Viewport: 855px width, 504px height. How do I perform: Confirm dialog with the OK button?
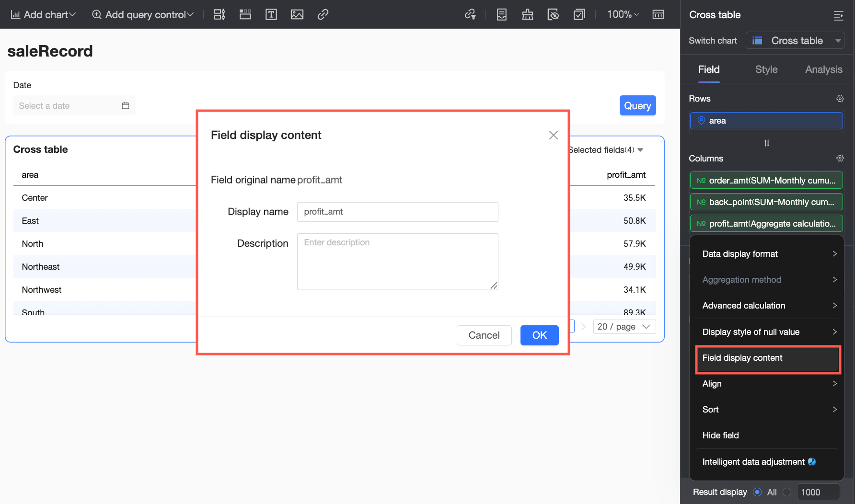coord(539,335)
